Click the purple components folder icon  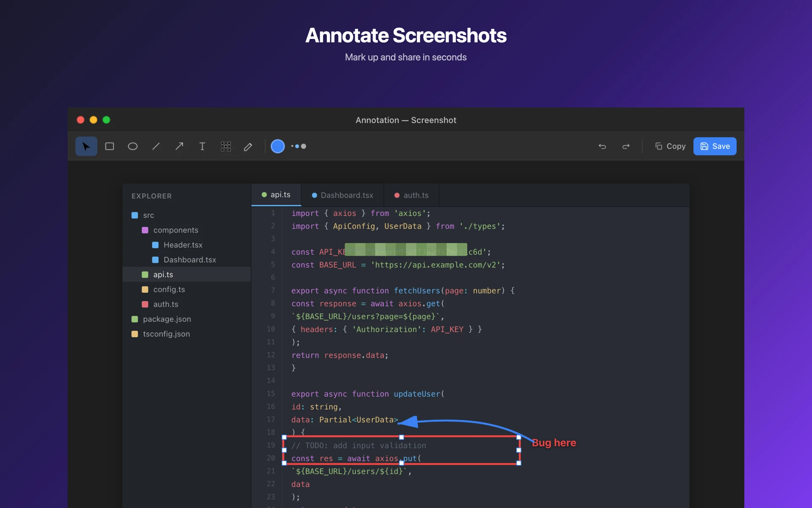145,230
